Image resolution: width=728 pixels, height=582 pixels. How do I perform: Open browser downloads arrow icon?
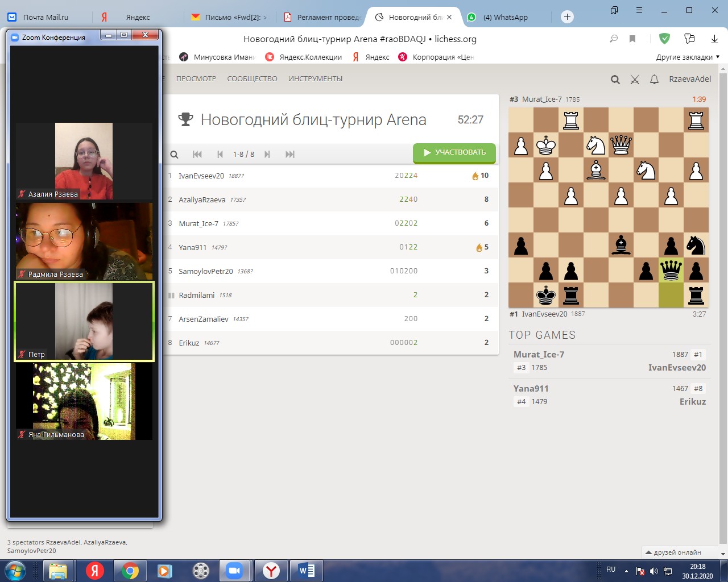click(714, 39)
